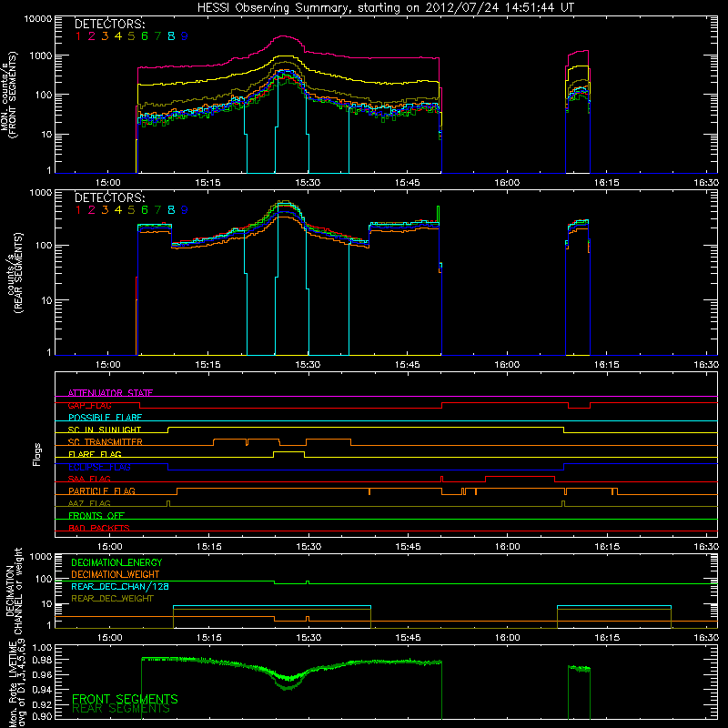The image size is (728, 728).
Task: Click green detector 6 in rear segments legend
Action: click(145, 210)
